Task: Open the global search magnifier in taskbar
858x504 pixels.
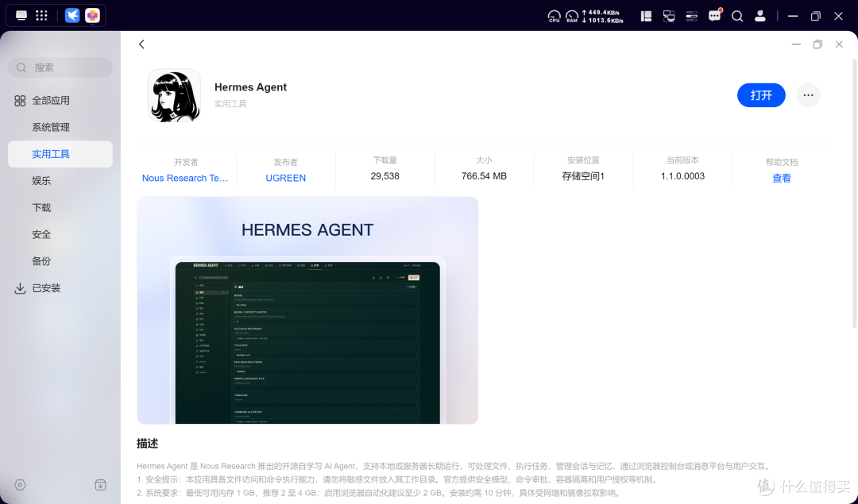Action: click(737, 17)
